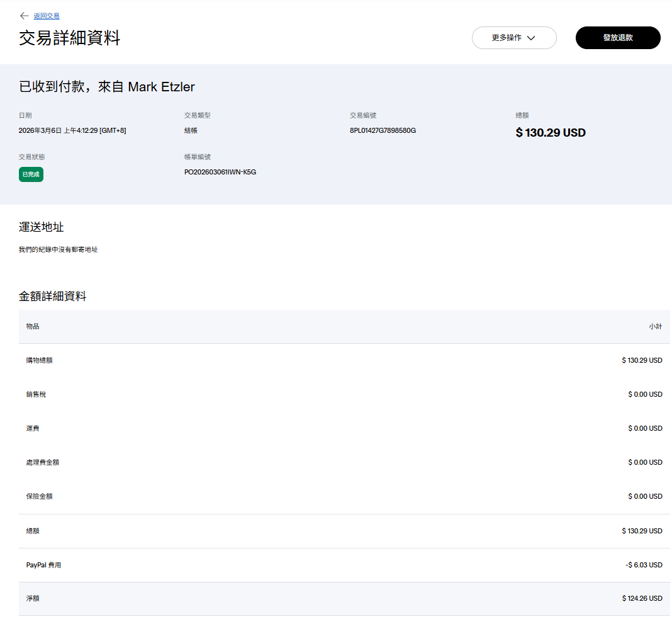This screenshot has width=672, height=636.
Task: Click the bold $ 130.29 USD total
Action: point(550,133)
